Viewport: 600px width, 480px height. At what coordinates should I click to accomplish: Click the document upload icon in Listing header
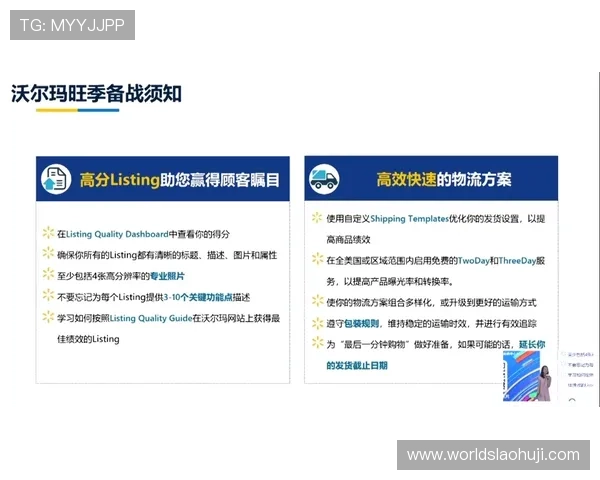click(56, 179)
